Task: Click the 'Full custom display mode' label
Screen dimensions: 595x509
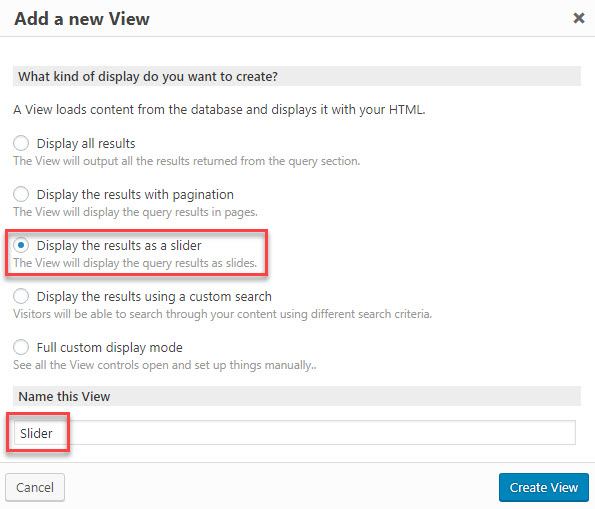Action: (x=110, y=348)
